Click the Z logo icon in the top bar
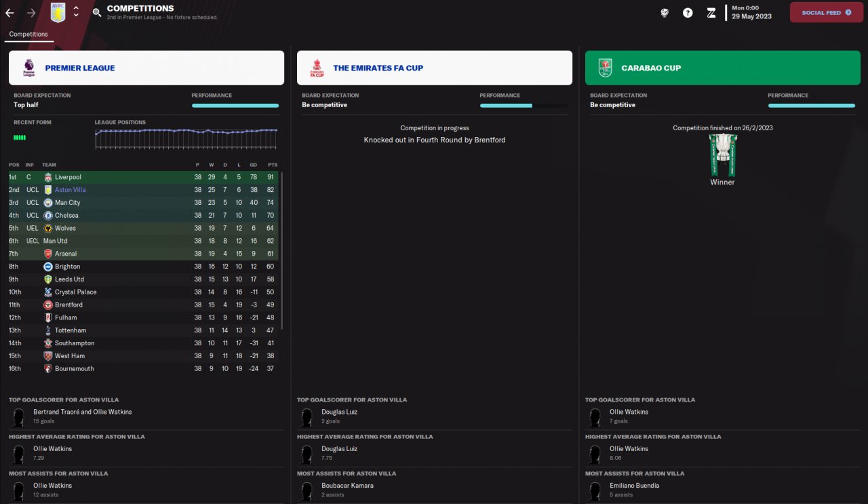The width and height of the screenshot is (868, 504). click(x=711, y=13)
